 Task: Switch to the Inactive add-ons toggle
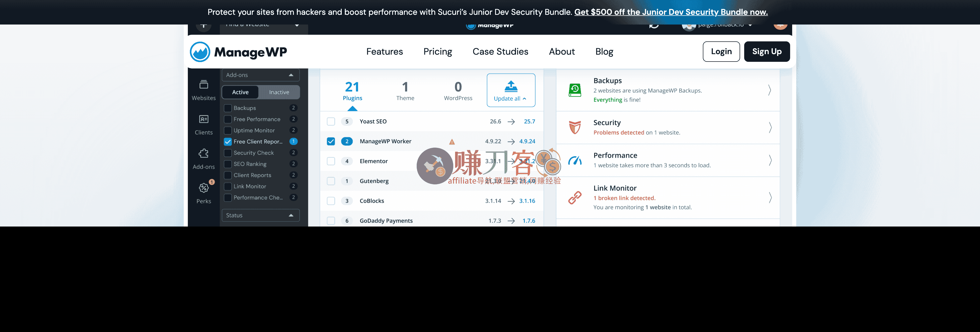point(279,92)
